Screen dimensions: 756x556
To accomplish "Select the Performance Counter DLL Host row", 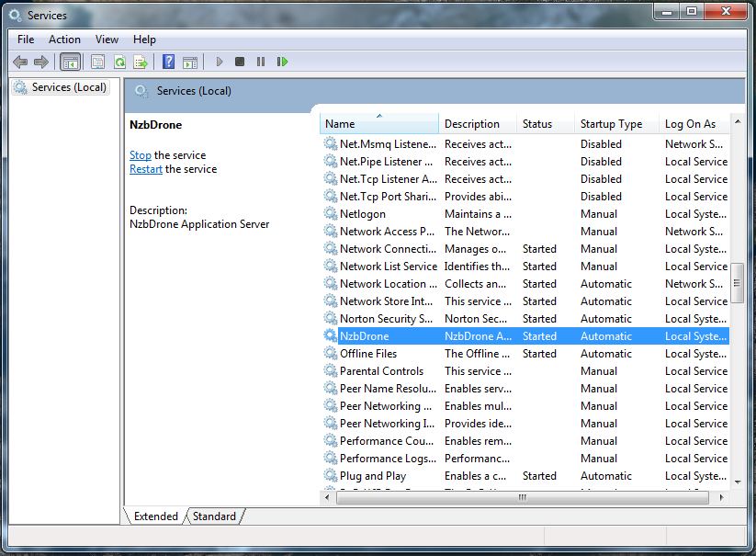I will (525, 441).
